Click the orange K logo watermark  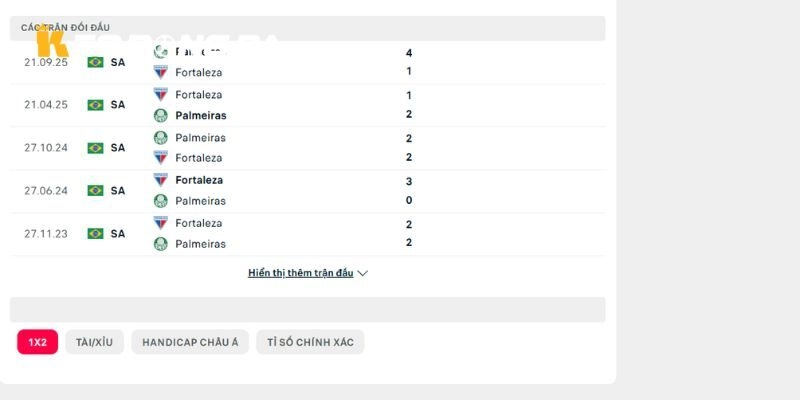[x=52, y=42]
